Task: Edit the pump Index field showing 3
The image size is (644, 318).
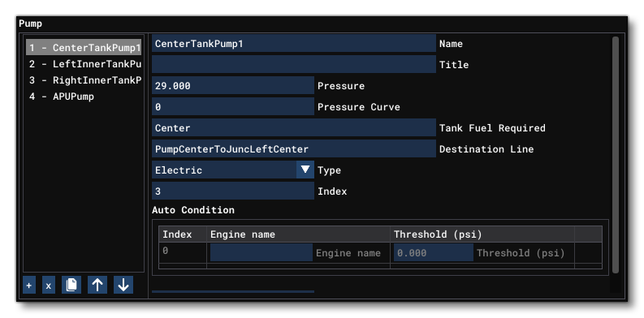Action: (233, 191)
